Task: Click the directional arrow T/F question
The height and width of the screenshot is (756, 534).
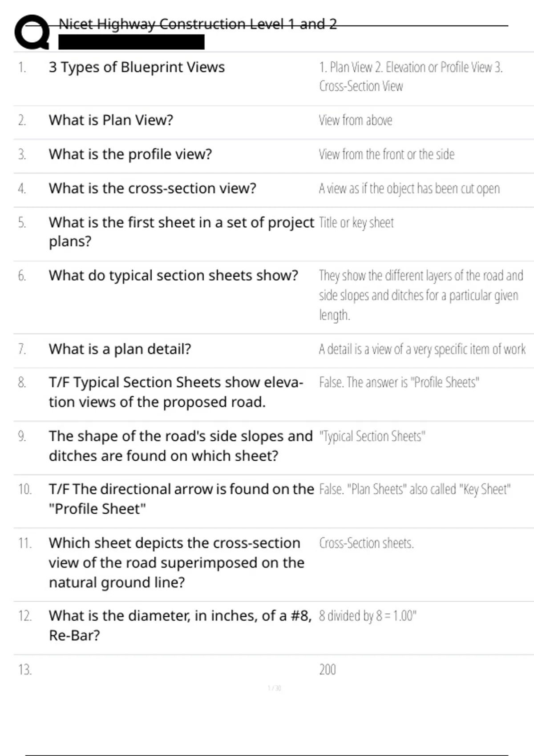Action: point(181,499)
